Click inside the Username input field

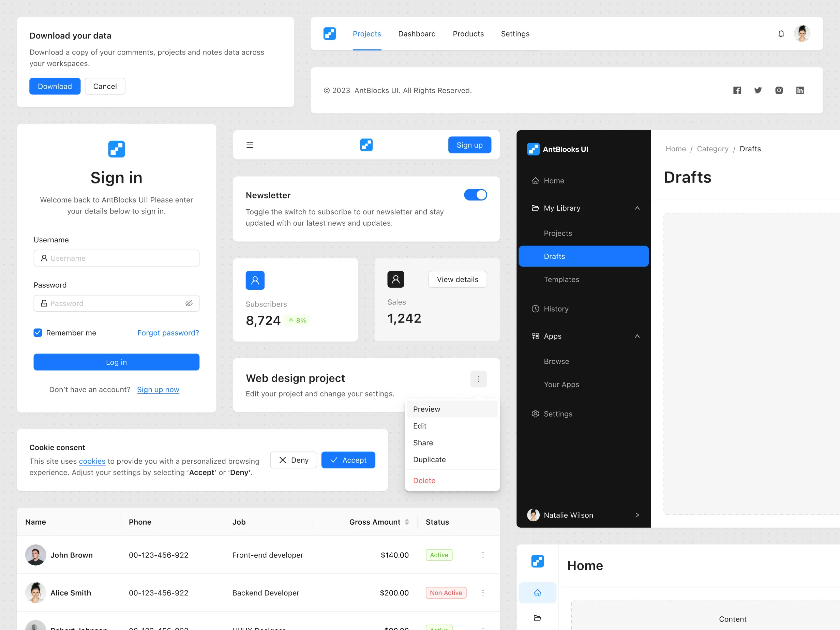(116, 258)
